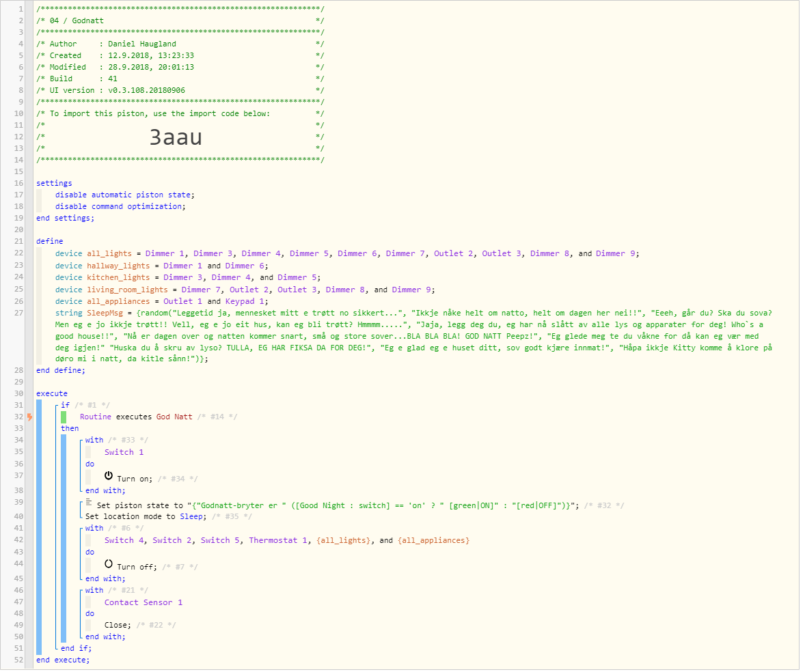Screen dimensions: 805x672
Task: Click 'Dimmer 9' in living_room_lights row
Action: 411,291
